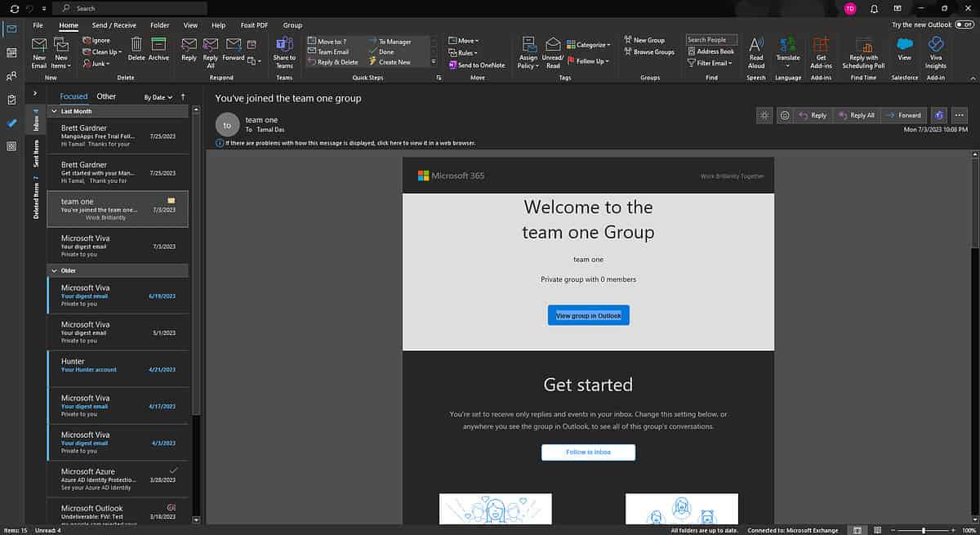This screenshot has height=535, width=980.
Task: Toggle Try the new Outlook switch
Action: (x=964, y=25)
